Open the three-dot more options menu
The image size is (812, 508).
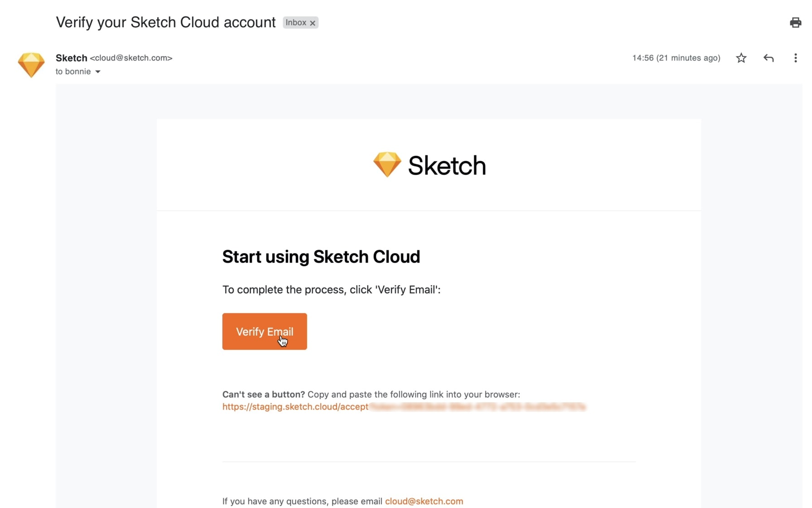(x=795, y=58)
